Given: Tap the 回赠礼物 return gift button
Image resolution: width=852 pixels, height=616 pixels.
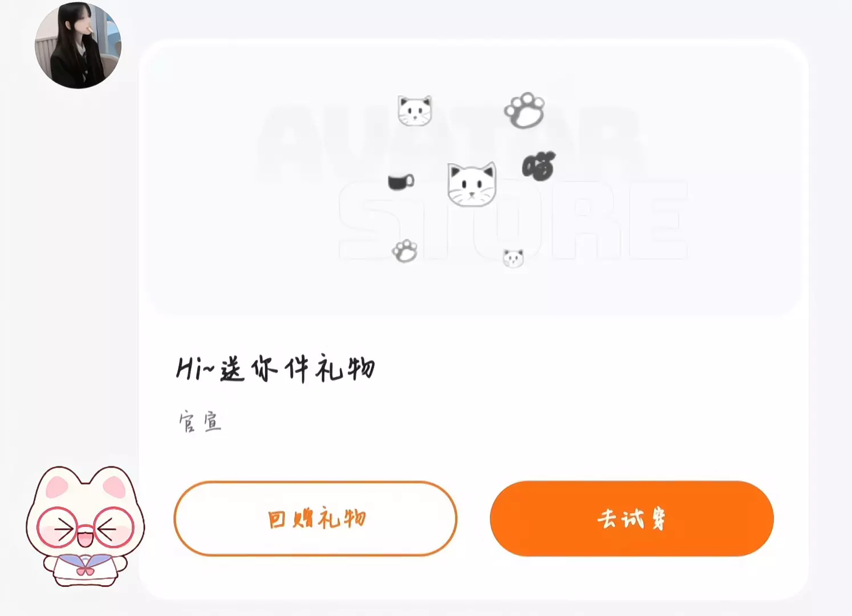Looking at the screenshot, I should (315, 518).
